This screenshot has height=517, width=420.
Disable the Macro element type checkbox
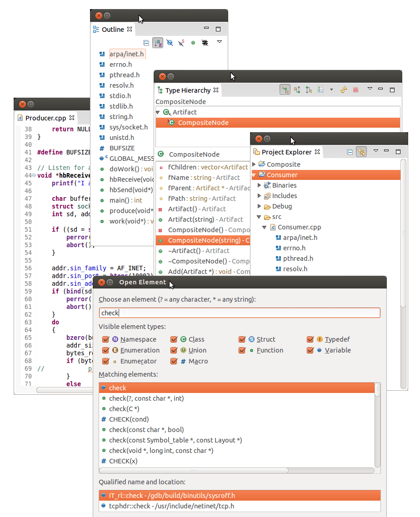[x=174, y=361]
